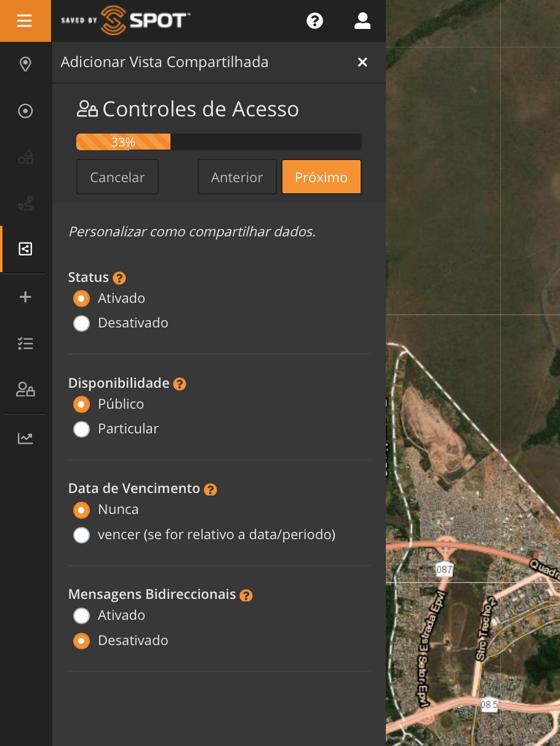Open the target tracking sidebar icon
This screenshot has height=746, width=560.
[25, 111]
